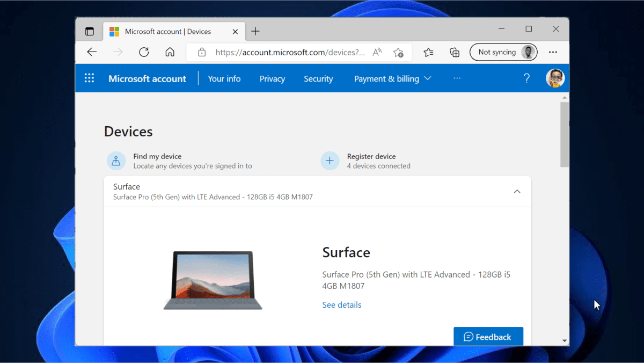
Task: Open the more navigation items ellipsis
Action: (x=457, y=78)
